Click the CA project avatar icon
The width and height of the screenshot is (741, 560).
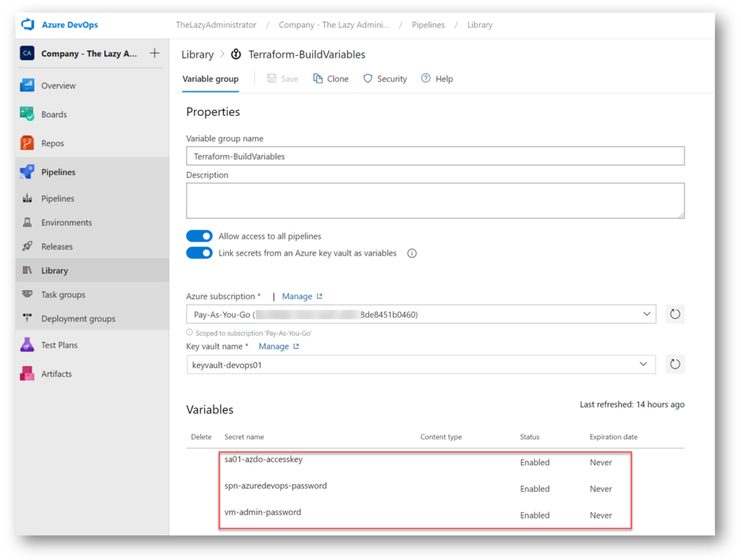pyautogui.click(x=27, y=54)
